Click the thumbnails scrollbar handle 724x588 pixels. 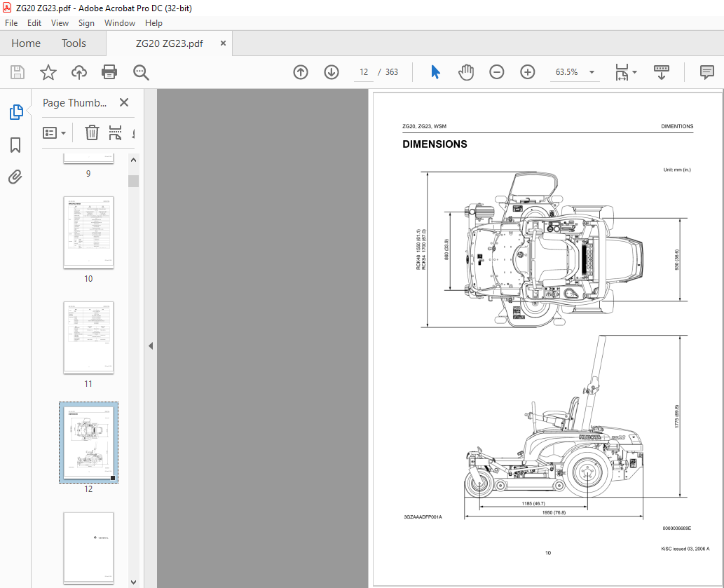[x=133, y=181]
